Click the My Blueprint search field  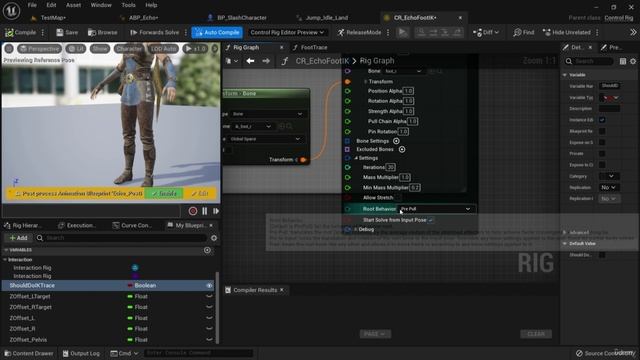[x=121, y=238]
